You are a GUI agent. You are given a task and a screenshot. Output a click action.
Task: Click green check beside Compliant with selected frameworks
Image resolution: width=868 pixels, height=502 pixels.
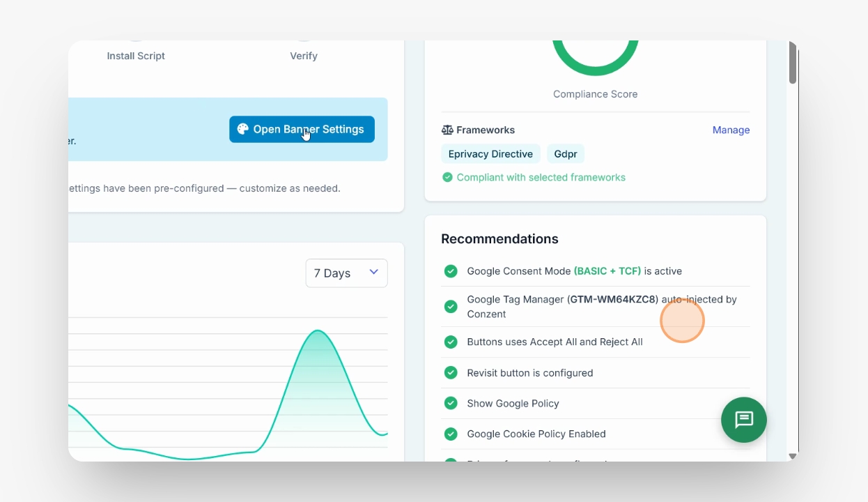tap(447, 177)
